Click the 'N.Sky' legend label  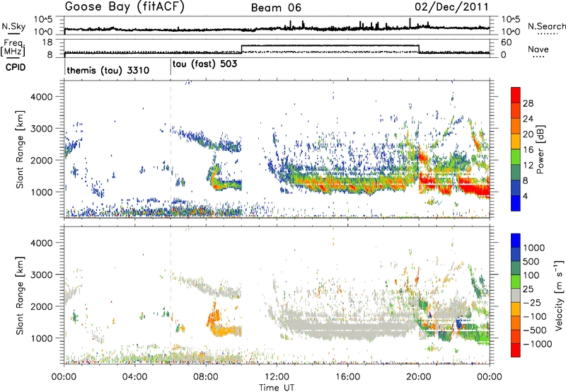(13, 26)
